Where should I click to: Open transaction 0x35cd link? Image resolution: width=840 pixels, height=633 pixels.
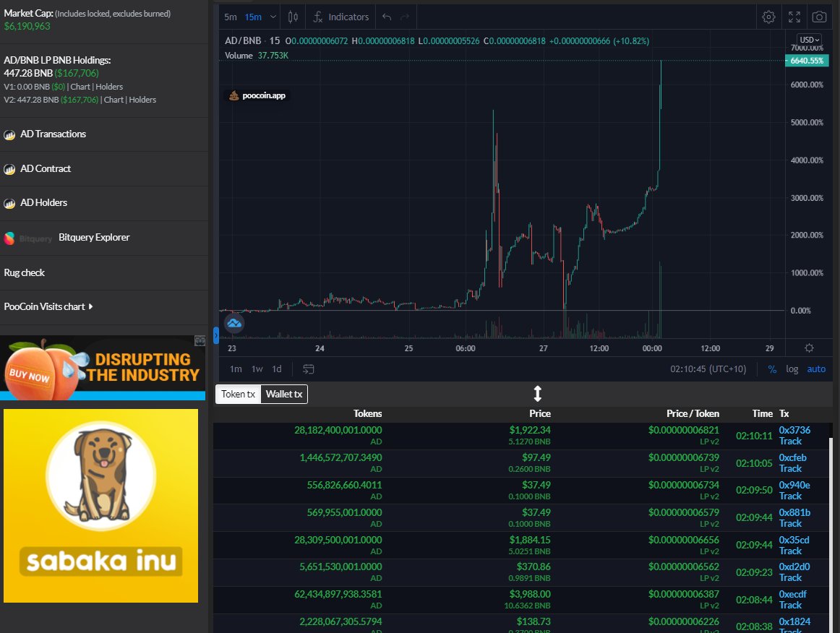click(794, 540)
